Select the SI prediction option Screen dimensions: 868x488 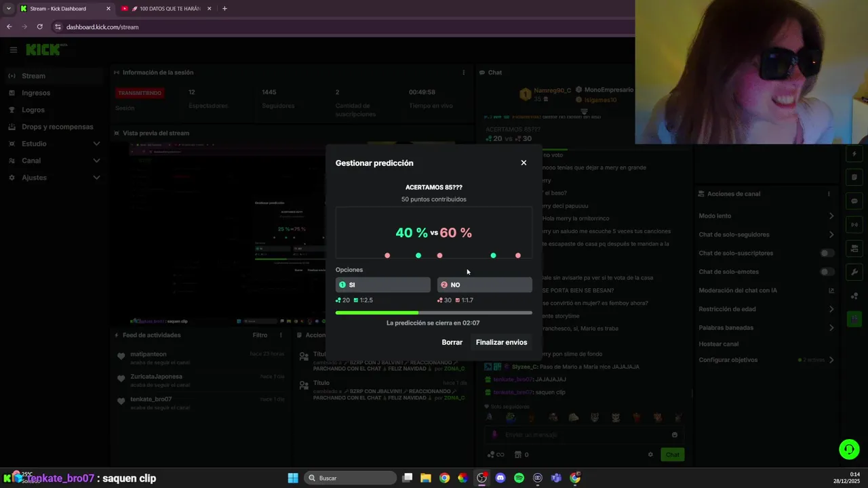point(383,285)
